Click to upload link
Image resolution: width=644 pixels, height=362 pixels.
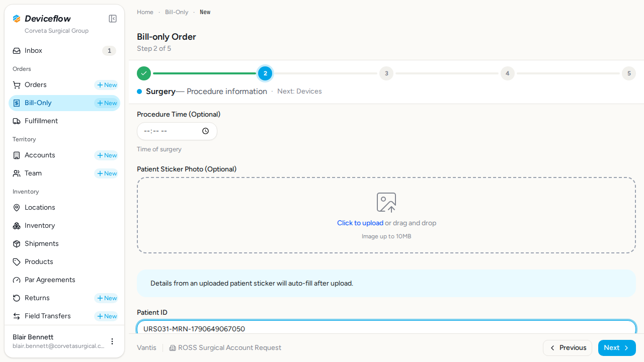(360, 223)
